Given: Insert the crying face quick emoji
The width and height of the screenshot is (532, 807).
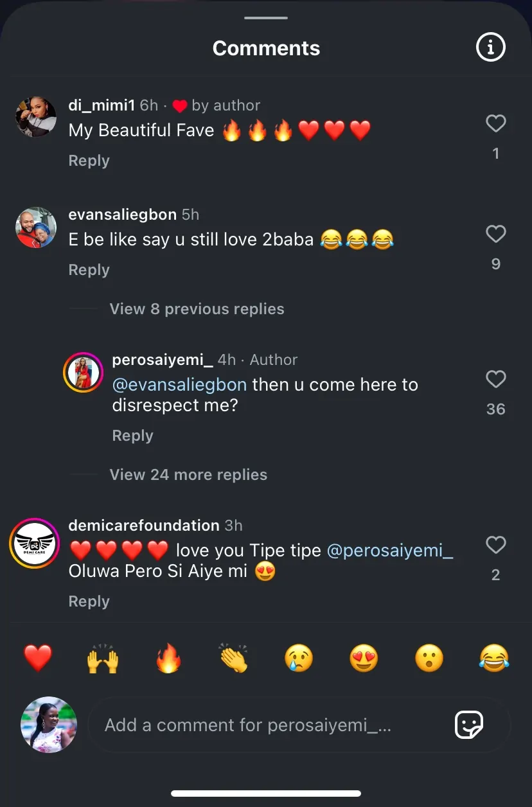Looking at the screenshot, I should pos(299,659).
